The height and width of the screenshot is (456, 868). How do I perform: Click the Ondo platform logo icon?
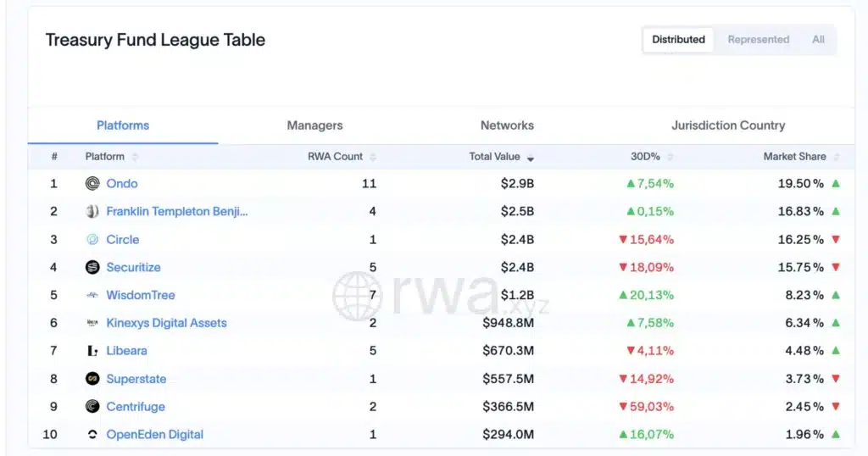pyautogui.click(x=92, y=184)
